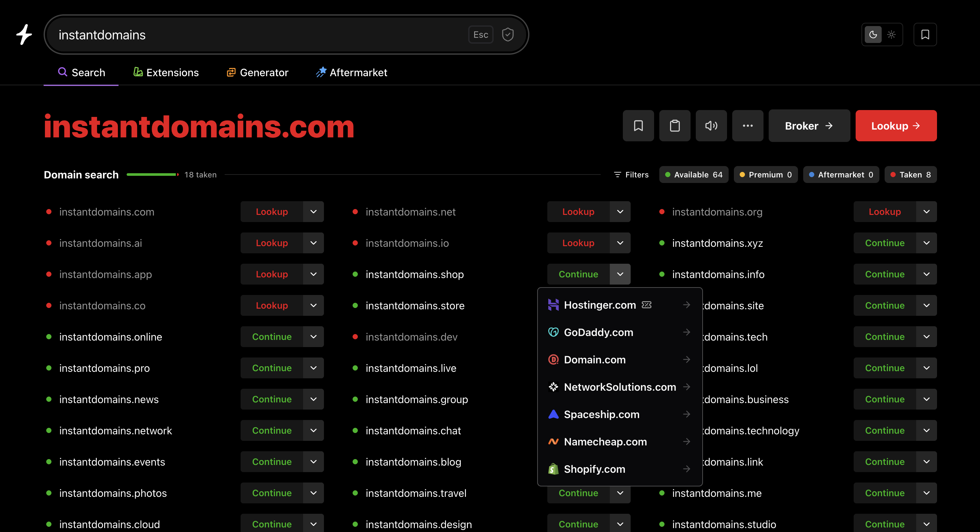
Task: Switch to light mode sun icon
Action: pos(891,35)
